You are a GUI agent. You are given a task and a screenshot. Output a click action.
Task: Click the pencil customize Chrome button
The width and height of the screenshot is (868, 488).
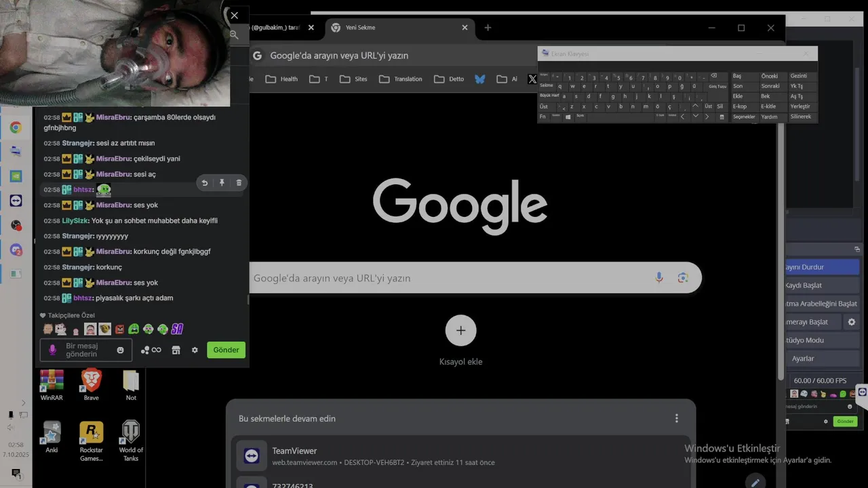[x=755, y=482]
